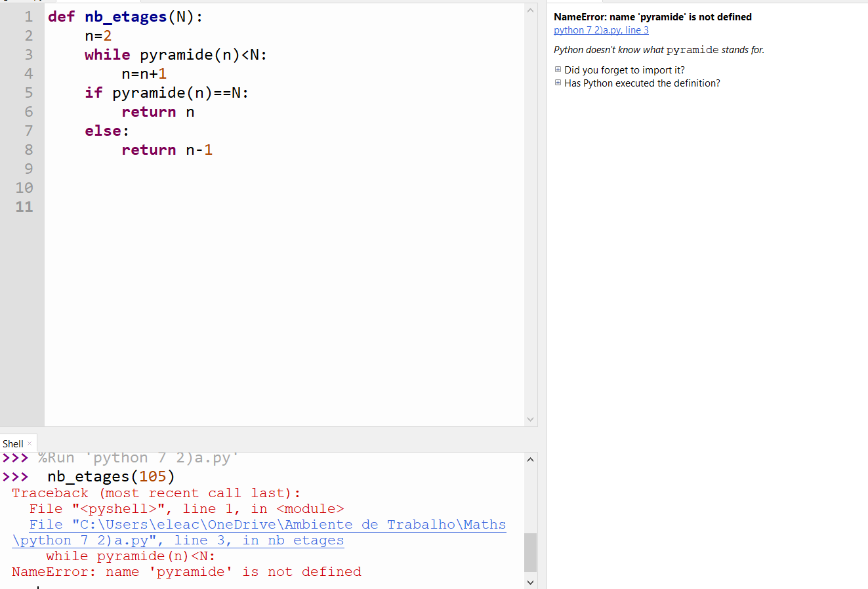Click 'if pyramide(n)==N:' in the editor
The height and width of the screenshot is (589, 868).
(167, 93)
